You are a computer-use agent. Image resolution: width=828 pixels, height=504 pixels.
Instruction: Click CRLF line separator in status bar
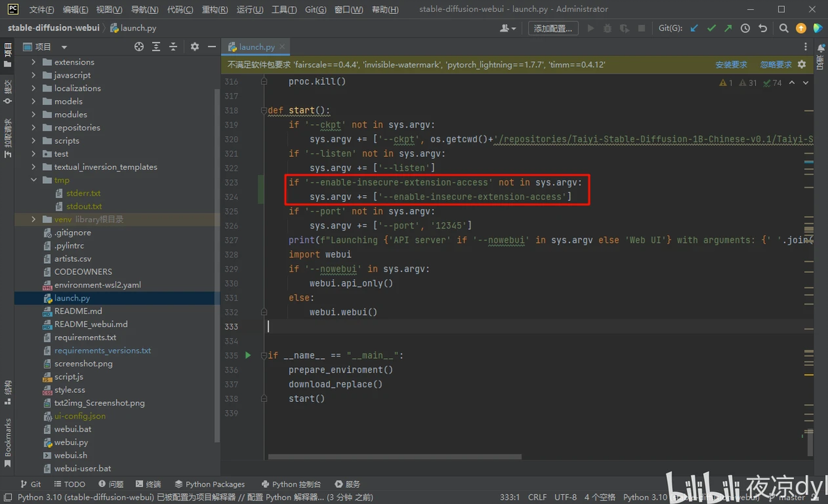[x=537, y=497]
